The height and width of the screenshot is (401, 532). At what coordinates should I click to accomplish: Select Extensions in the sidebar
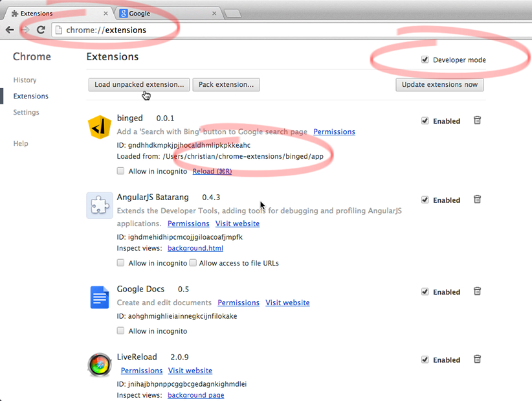(x=31, y=96)
